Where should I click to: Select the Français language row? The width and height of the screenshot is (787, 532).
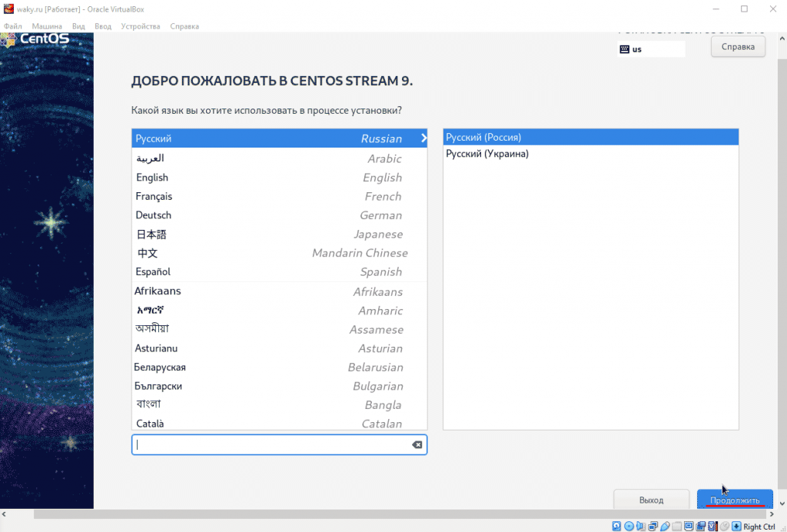click(279, 196)
